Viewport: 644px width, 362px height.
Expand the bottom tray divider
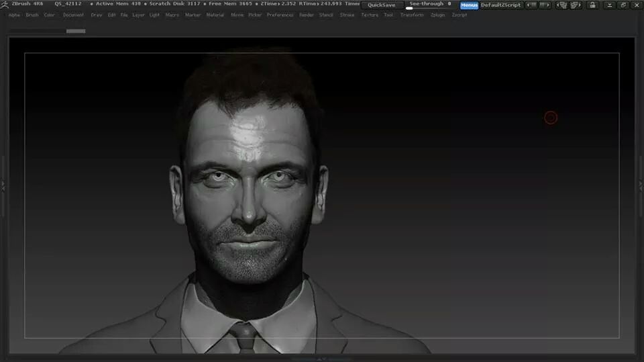321,359
